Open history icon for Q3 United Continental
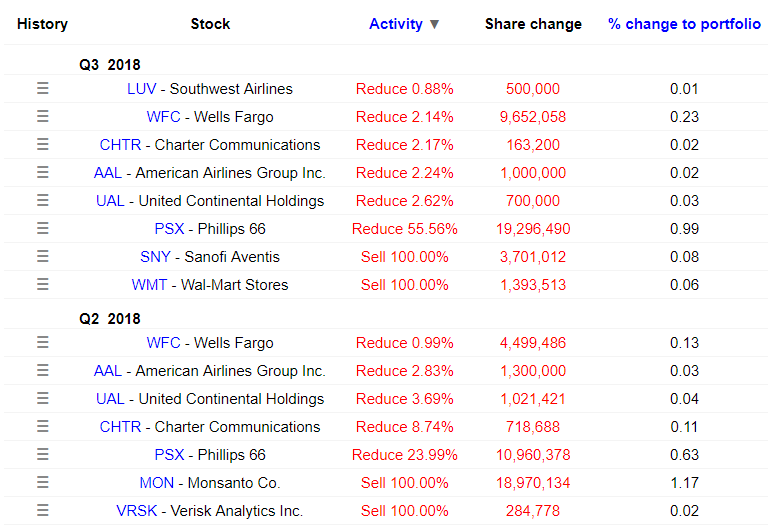This screenshot has height=529, width=768. coord(42,200)
